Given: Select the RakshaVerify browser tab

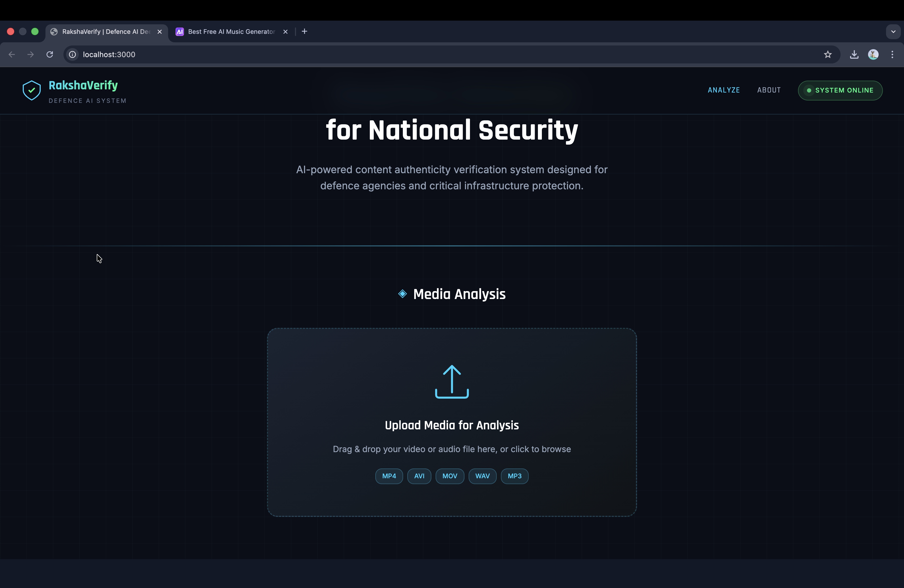Looking at the screenshot, I should pos(105,31).
